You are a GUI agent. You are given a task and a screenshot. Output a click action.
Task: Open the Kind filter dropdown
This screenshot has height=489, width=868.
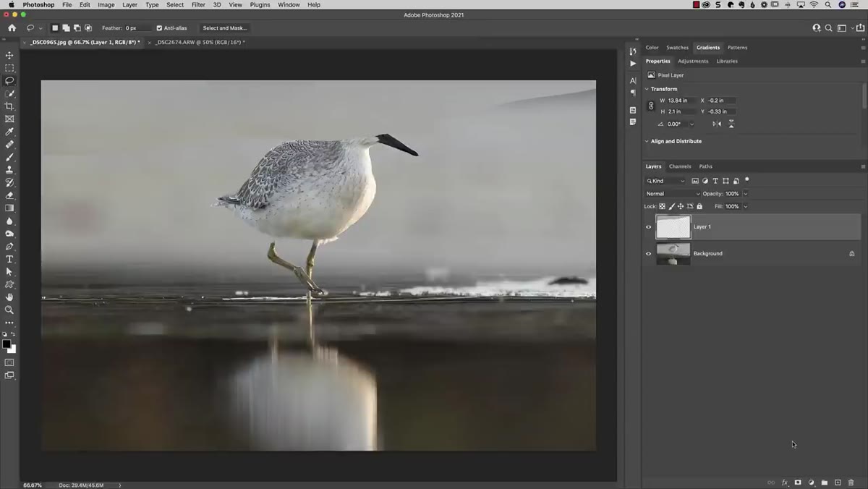point(665,181)
